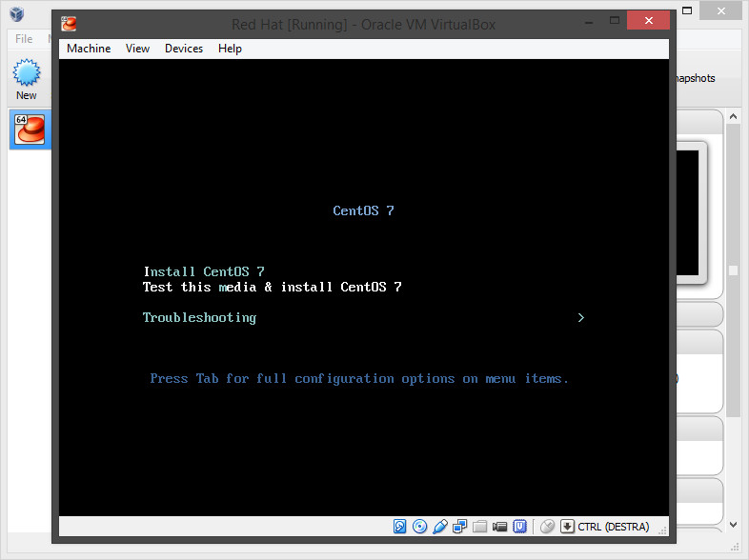
Task: Minimize the Red Hat VM window
Action: click(589, 21)
